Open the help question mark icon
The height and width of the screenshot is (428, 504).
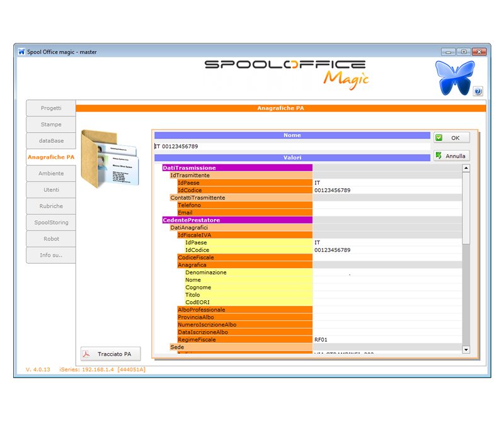(478, 91)
